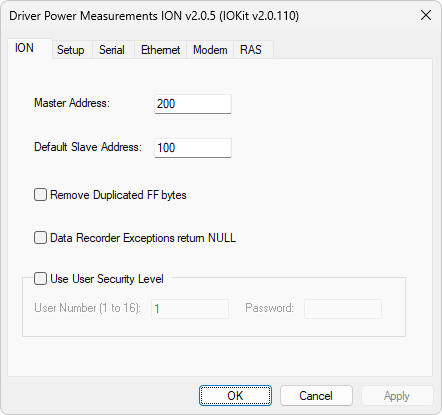Focus the Default Slave Address field
Screen dimensions: 442x415
(x=193, y=148)
